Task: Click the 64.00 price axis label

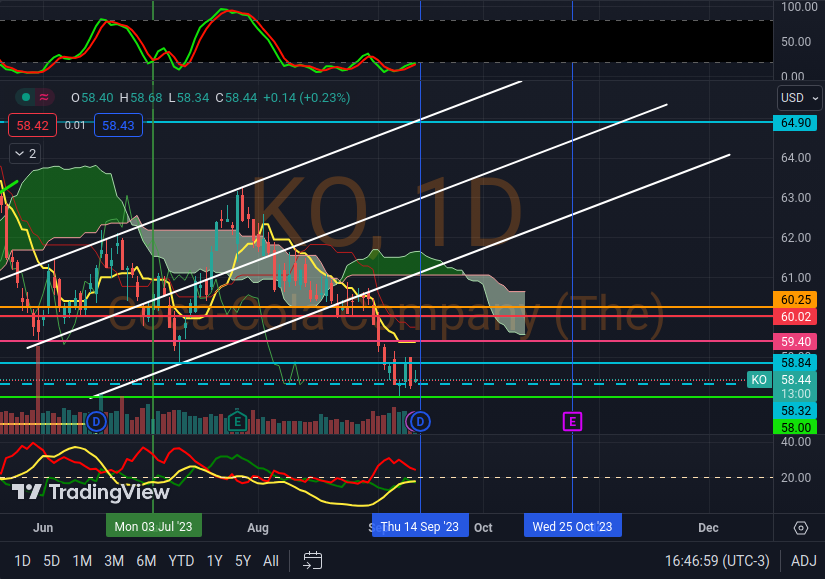Action: coord(796,158)
